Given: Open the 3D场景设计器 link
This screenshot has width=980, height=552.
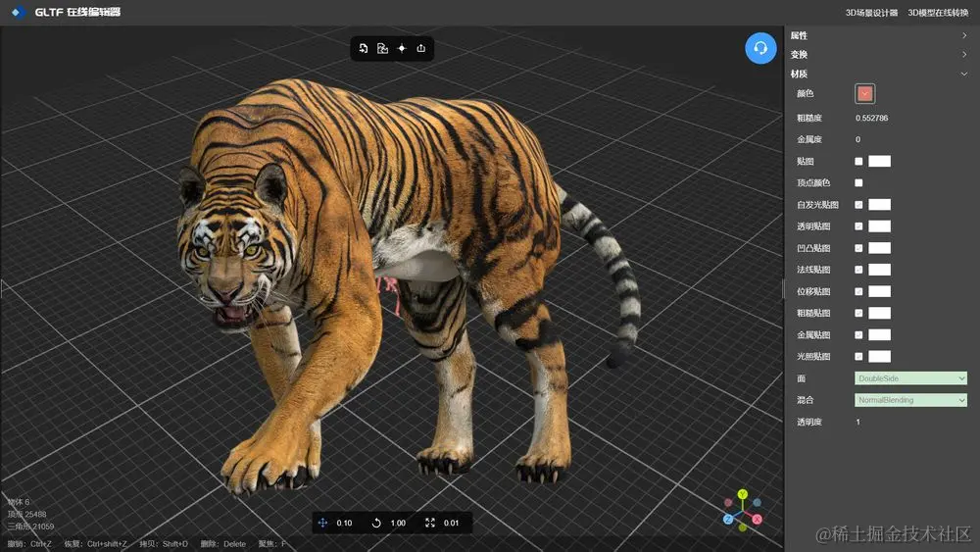Looking at the screenshot, I should (x=871, y=13).
